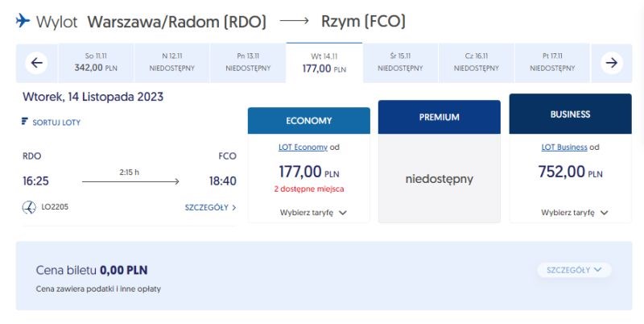Select Saturday 11.11 date tab
The image size is (644, 324).
click(x=96, y=63)
